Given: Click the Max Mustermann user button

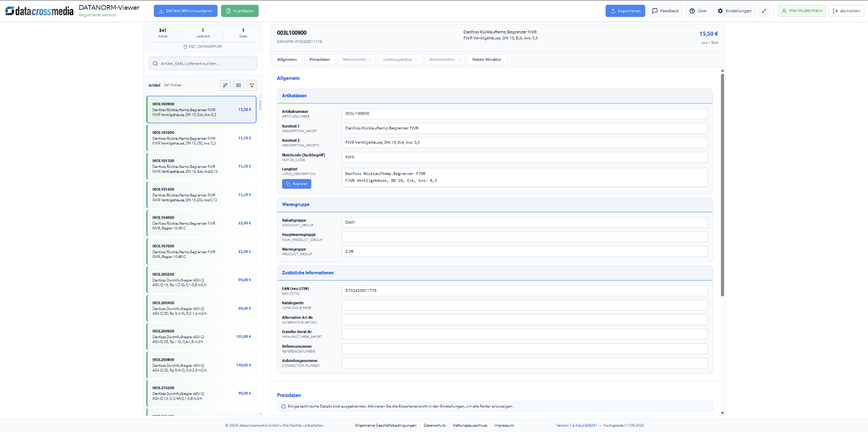Looking at the screenshot, I should [802, 11].
